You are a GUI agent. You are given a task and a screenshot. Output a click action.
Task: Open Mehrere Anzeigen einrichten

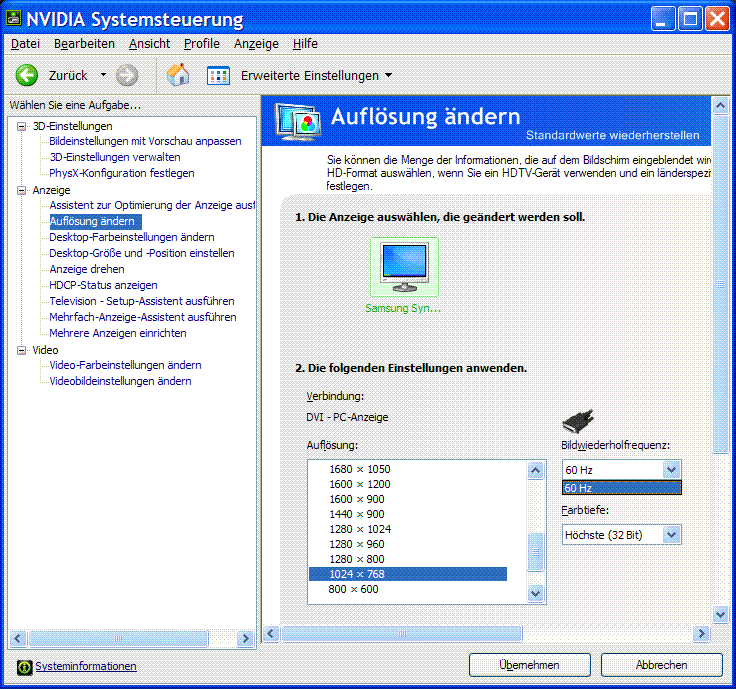[x=118, y=333]
